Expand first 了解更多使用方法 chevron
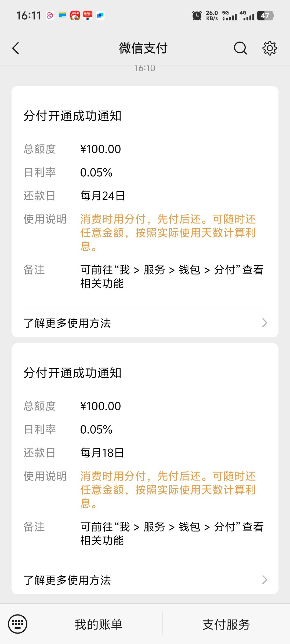Viewport: 290px width, 644px height. click(264, 323)
